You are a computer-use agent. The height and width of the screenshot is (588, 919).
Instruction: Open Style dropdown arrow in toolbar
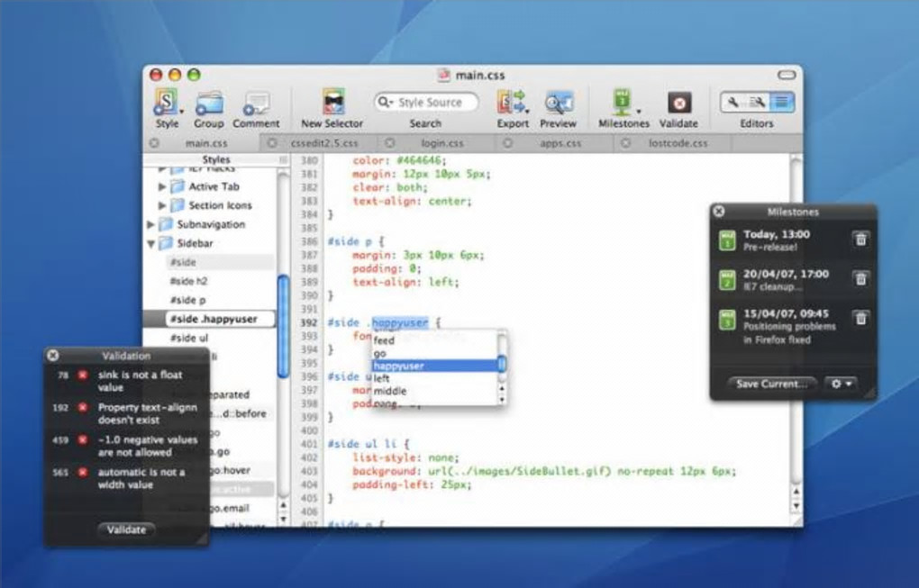(182, 111)
